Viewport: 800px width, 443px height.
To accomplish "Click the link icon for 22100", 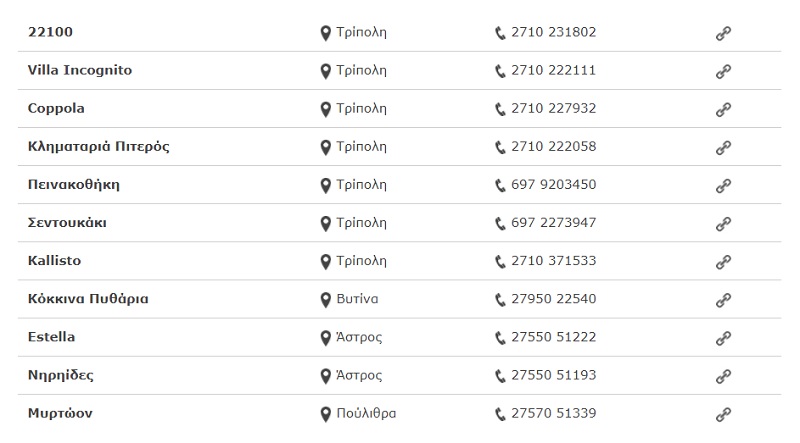I will tap(723, 33).
